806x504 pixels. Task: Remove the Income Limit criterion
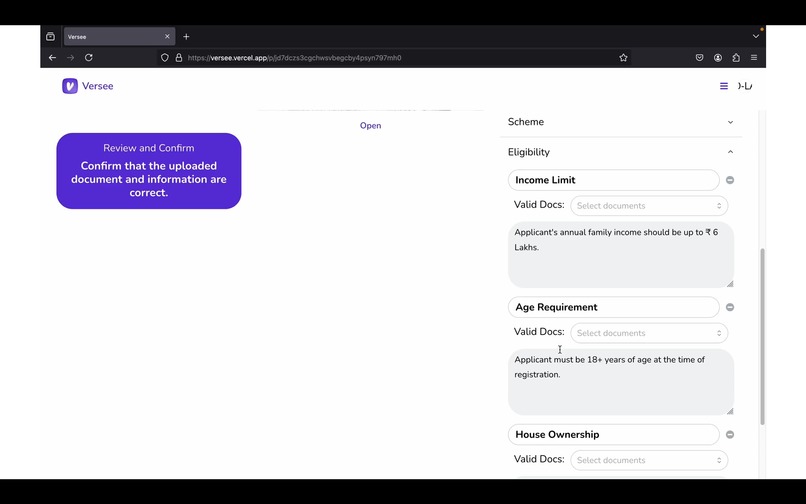[730, 180]
